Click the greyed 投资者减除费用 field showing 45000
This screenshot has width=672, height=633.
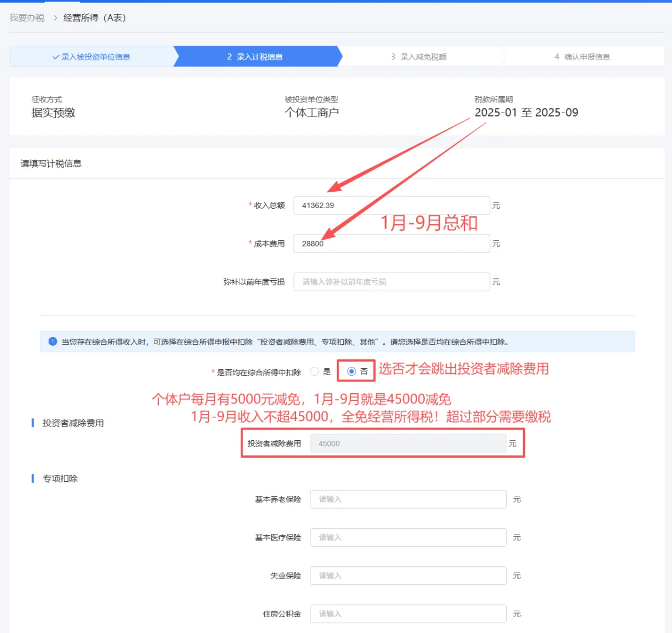407,444
